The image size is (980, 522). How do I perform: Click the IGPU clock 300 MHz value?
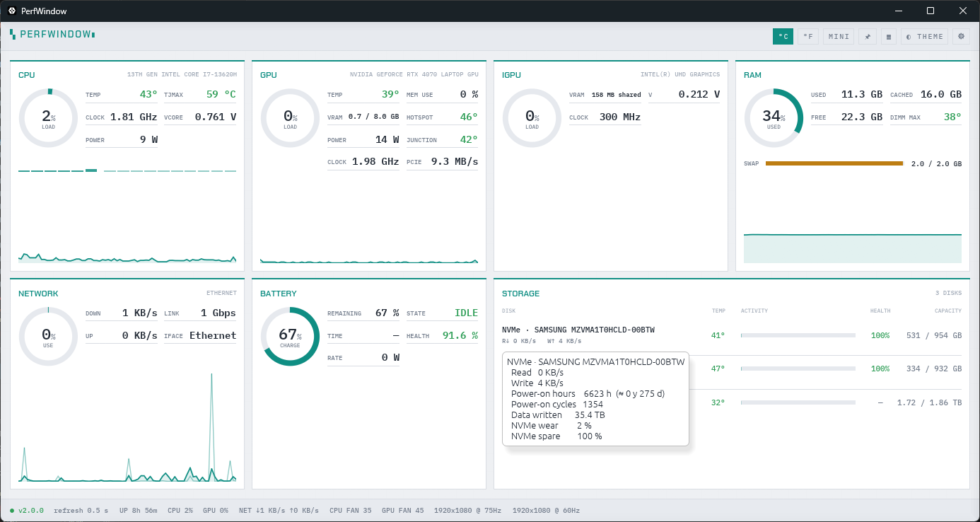620,117
